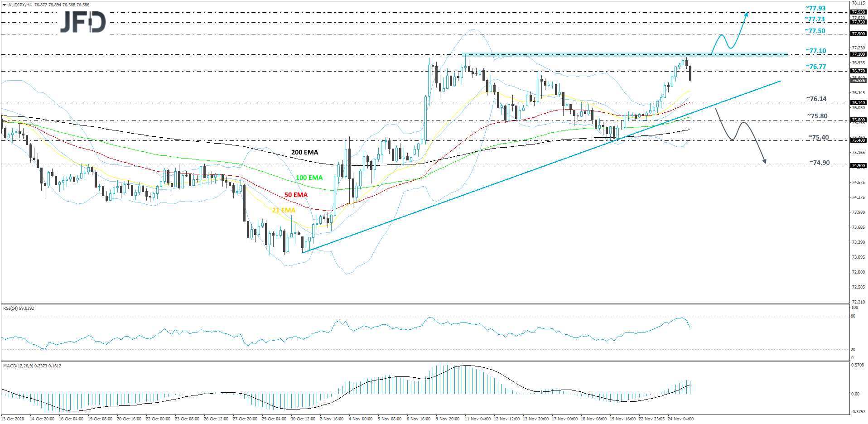Click the 21 EMA yellow label
The width and height of the screenshot is (868, 424).
(283, 210)
